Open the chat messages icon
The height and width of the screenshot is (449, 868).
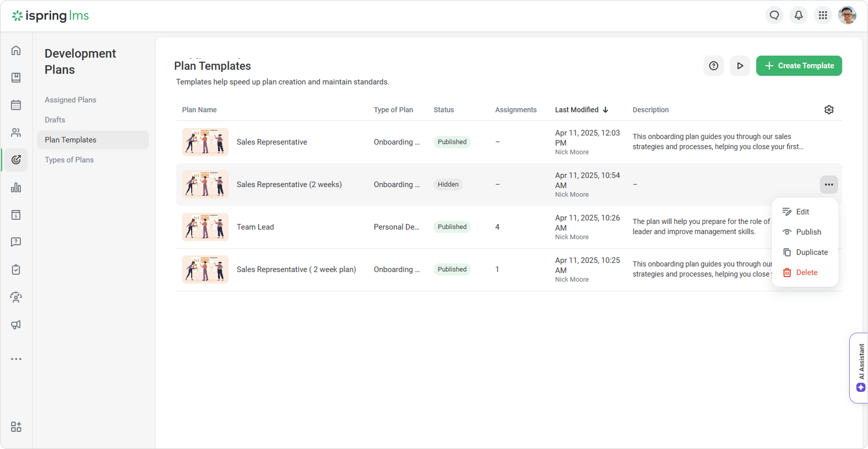coord(774,15)
